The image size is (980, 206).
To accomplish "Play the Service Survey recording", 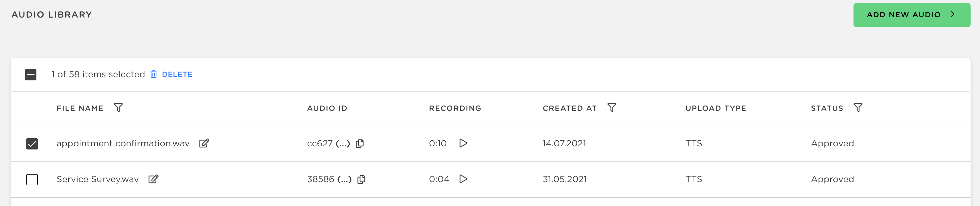I will pos(463,179).
